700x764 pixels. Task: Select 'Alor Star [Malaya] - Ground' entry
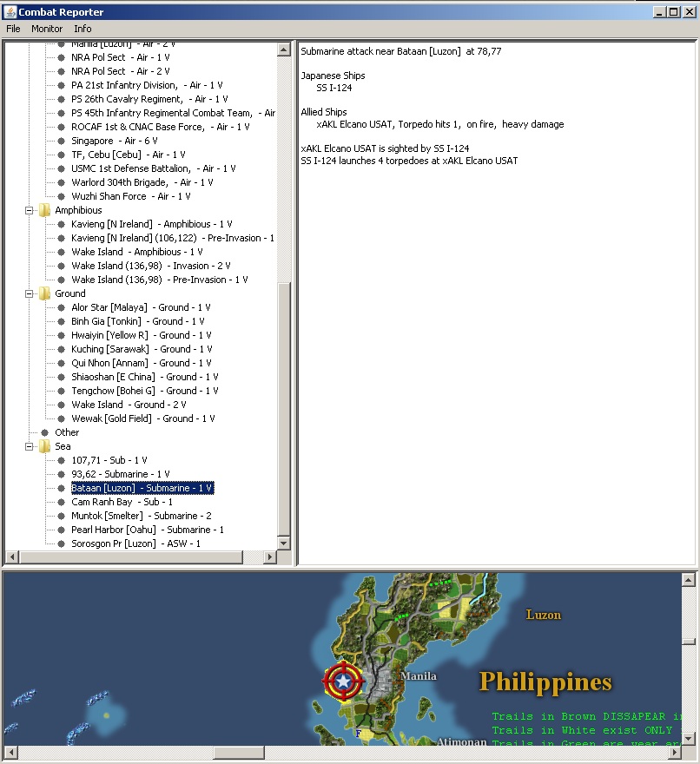(x=141, y=307)
